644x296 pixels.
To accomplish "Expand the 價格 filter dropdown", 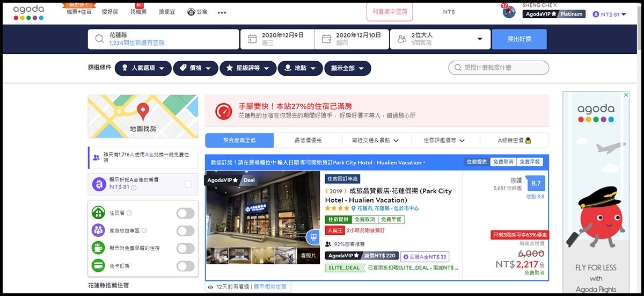I will click(x=196, y=68).
